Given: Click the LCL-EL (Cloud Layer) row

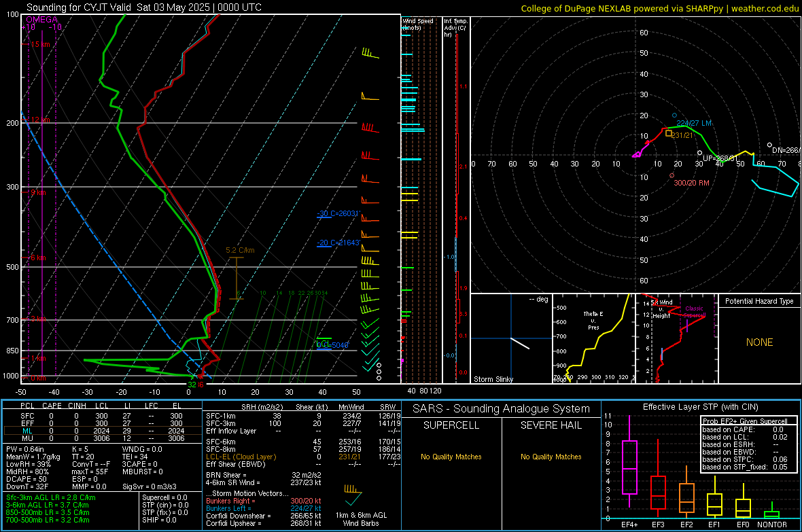Looking at the screenshot, I should (303, 457).
